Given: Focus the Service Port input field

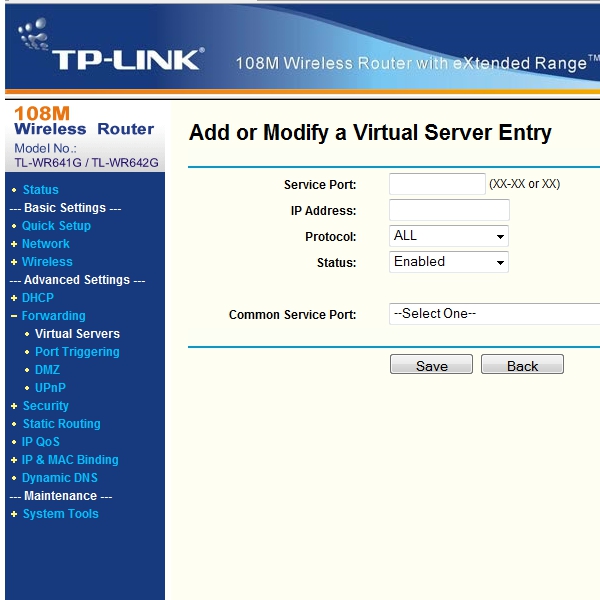Looking at the screenshot, I should coord(437,184).
